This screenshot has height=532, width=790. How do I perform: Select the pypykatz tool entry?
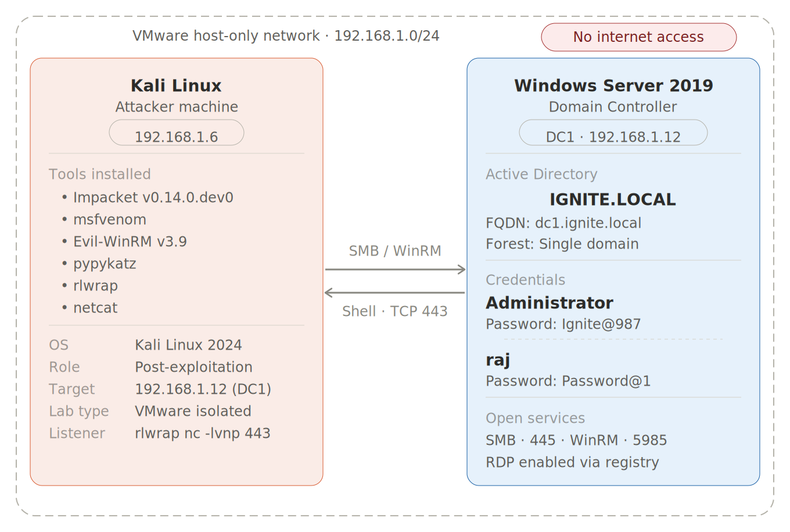[99, 264]
